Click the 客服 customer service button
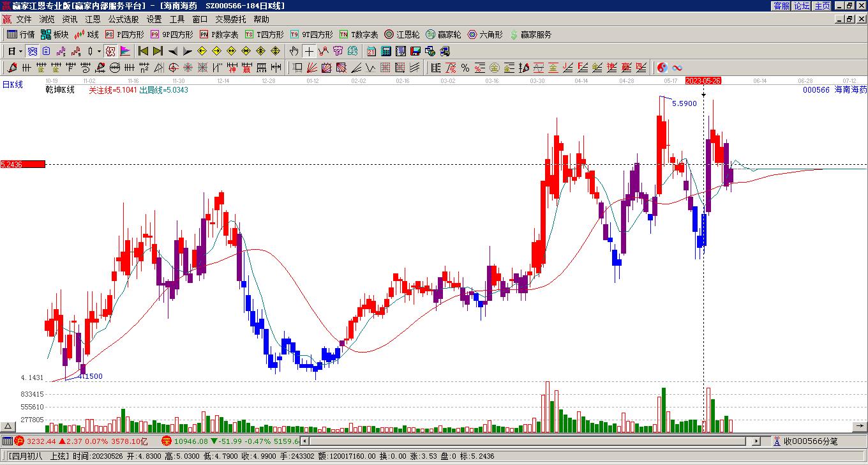Screen dimensions: 868x465 coord(781,6)
